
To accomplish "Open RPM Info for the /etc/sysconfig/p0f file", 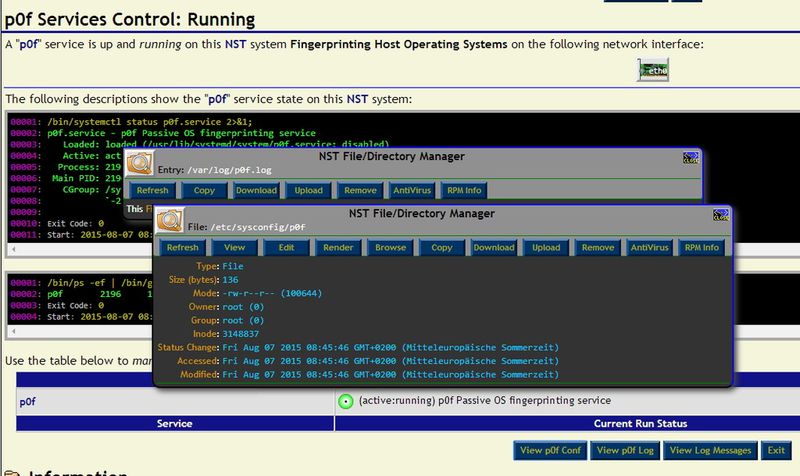I will (702, 247).
